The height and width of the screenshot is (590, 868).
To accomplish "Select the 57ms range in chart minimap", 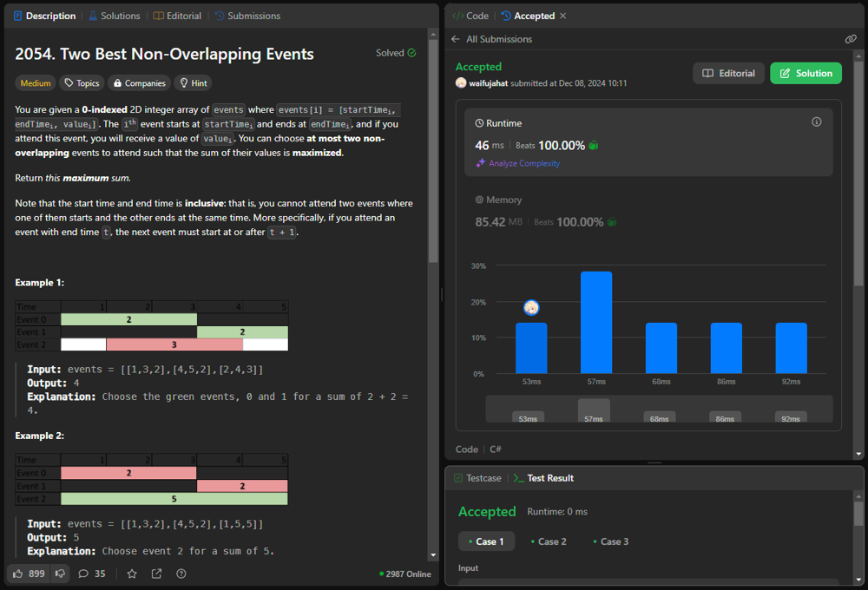I will 594,410.
